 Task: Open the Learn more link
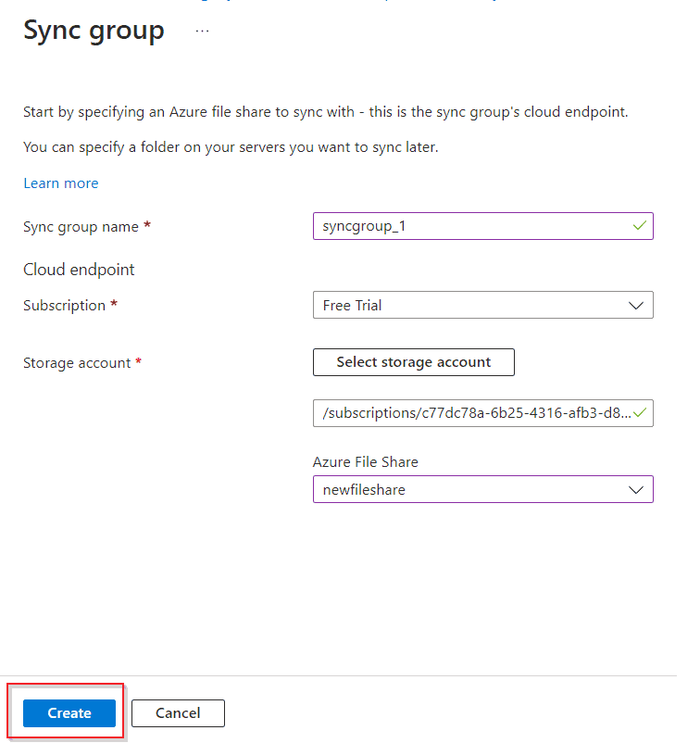click(x=60, y=183)
